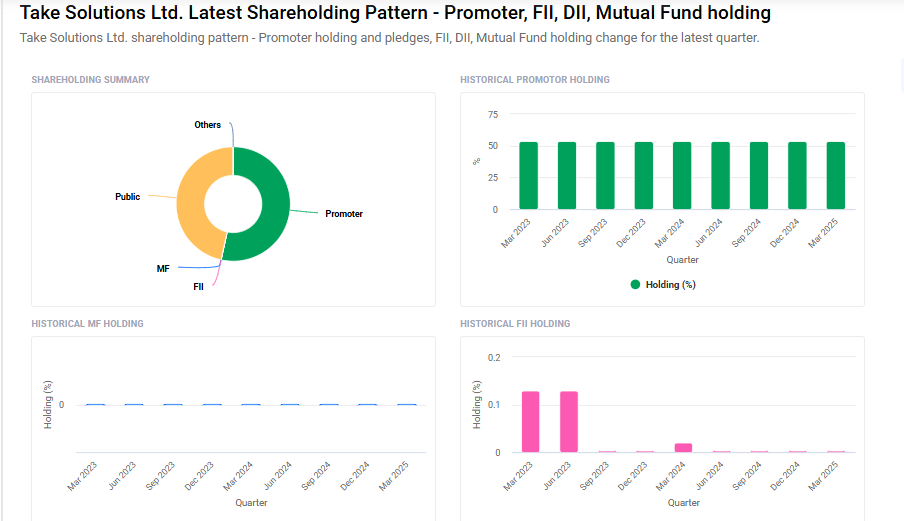Click the 75 y-axis value in promoter chart
Image resolution: width=904 pixels, height=521 pixels.
pyautogui.click(x=493, y=114)
